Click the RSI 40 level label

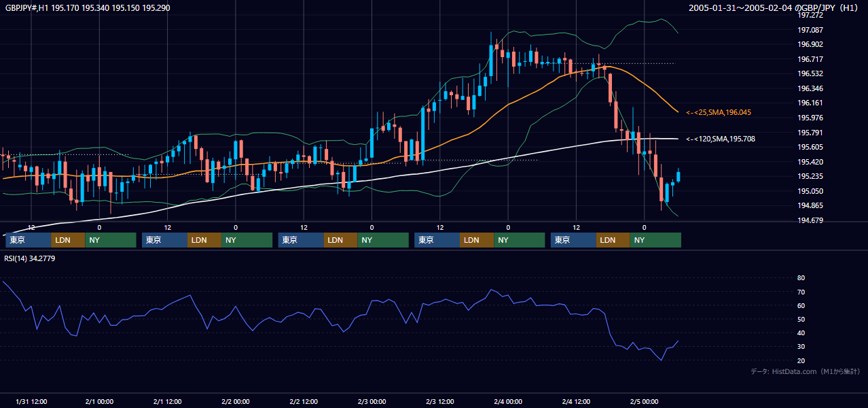801,333
